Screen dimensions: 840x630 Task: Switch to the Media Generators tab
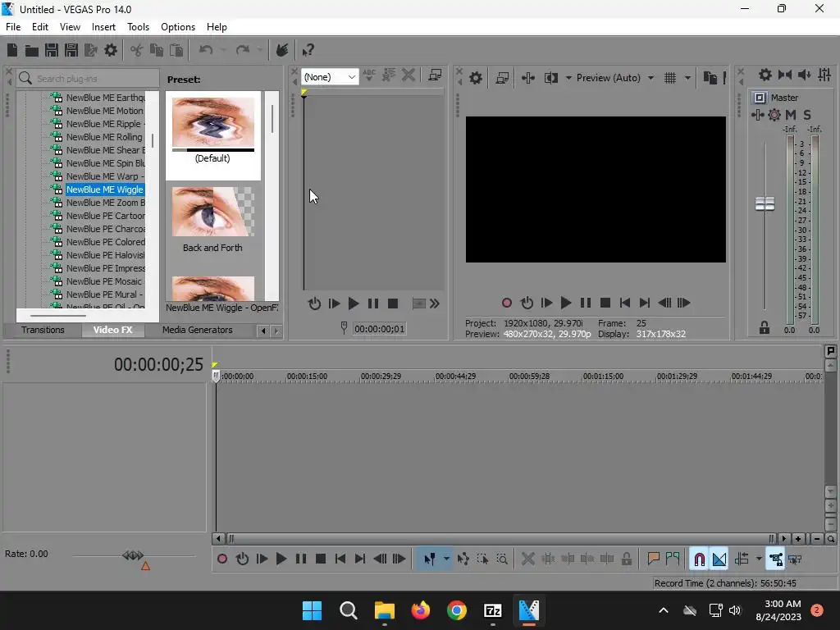197,330
